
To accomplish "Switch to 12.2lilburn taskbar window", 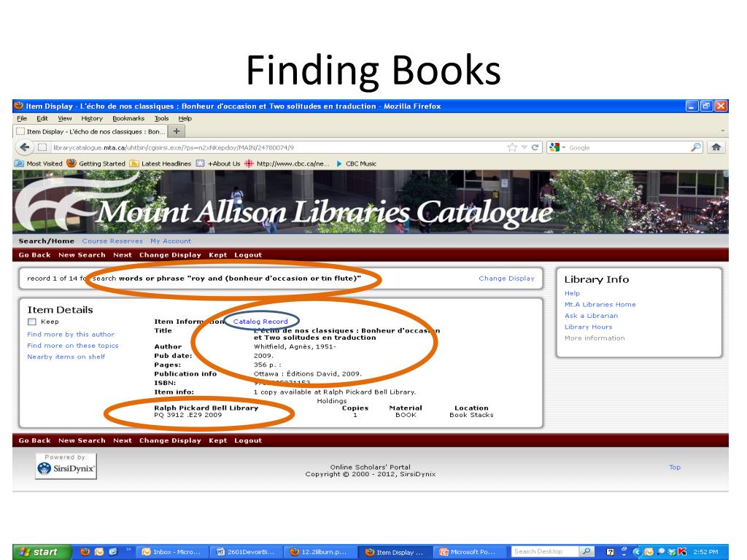I will 320,552.
